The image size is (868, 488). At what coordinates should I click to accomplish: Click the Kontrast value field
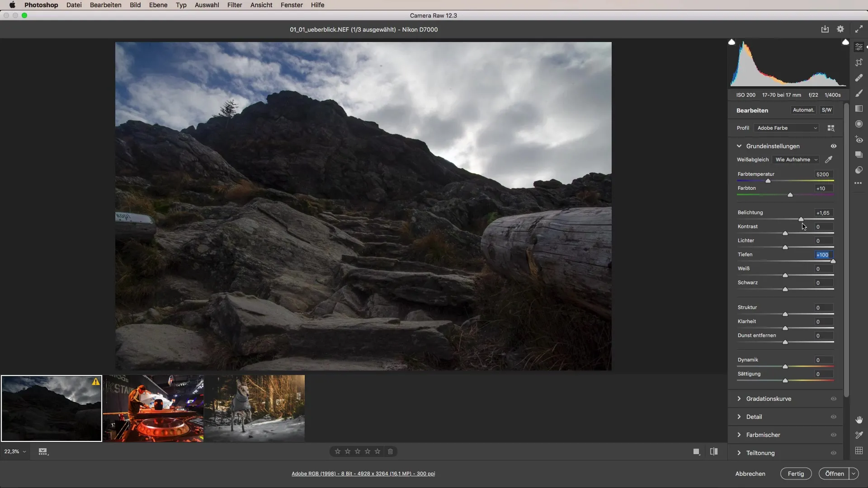pos(824,227)
